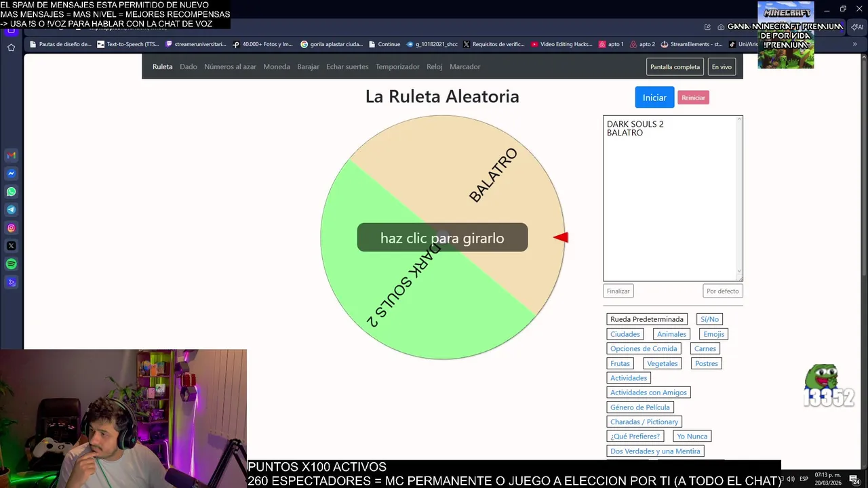868x488 pixels.
Task: Load the Actividades preset
Action: (x=629, y=378)
